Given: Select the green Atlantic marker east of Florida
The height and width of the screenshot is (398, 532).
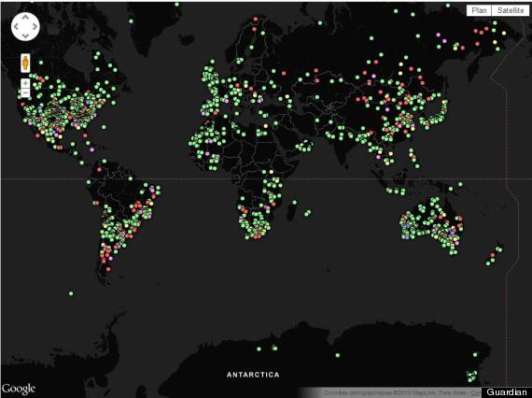Looking at the screenshot, I should pos(104,127).
